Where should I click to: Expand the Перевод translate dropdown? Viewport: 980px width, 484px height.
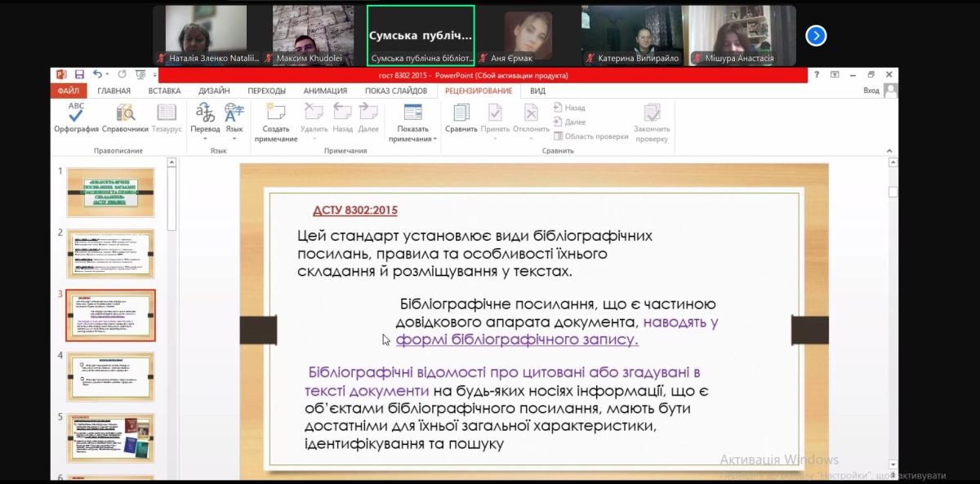(x=205, y=138)
